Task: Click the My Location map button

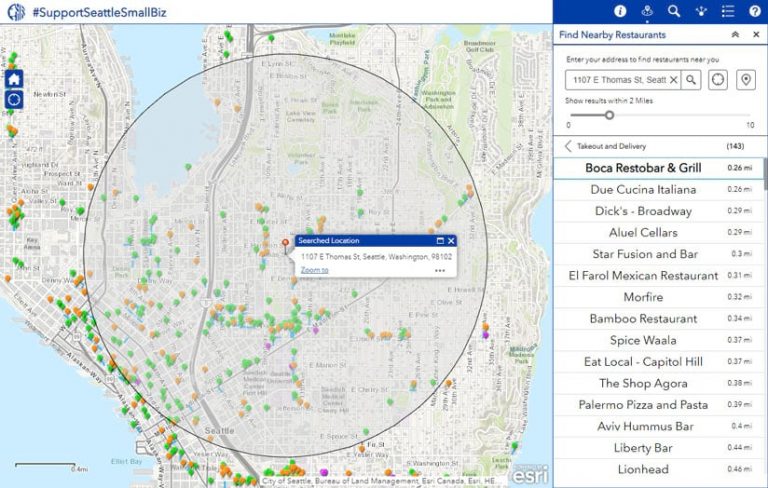Action: [14, 99]
